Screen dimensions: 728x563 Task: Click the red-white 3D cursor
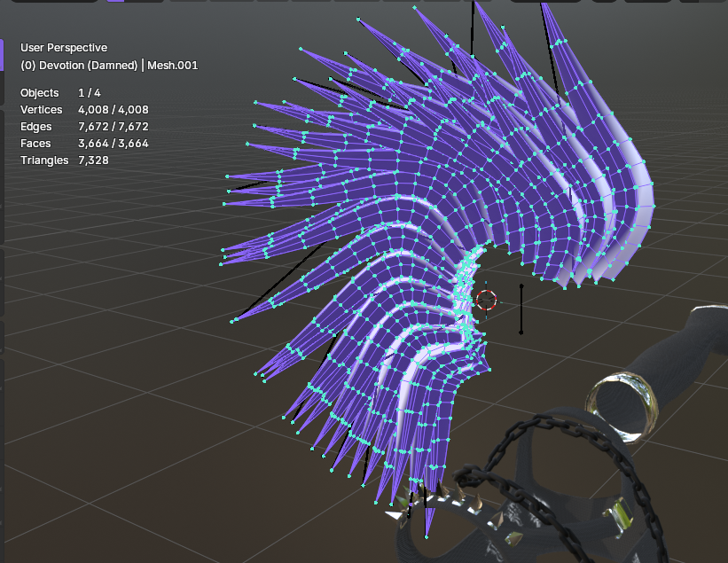pyautogui.click(x=486, y=300)
